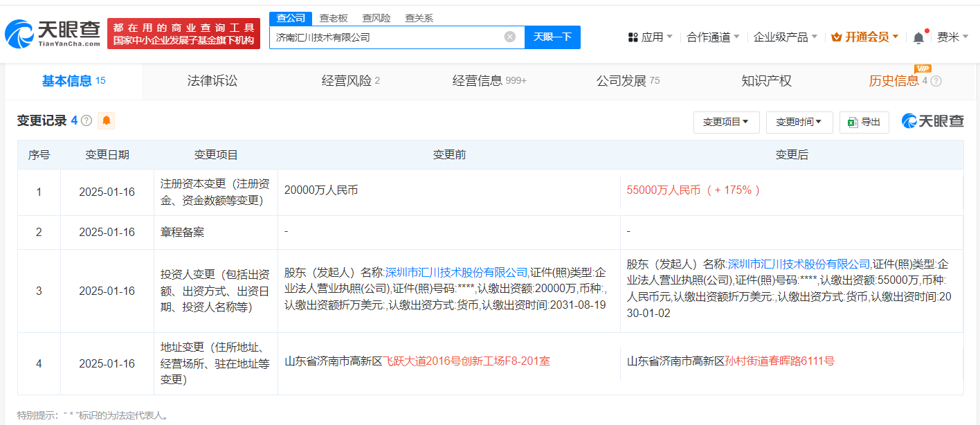Select the 查关系 search tab
This screenshot has width=980, height=425.
coord(419,18)
